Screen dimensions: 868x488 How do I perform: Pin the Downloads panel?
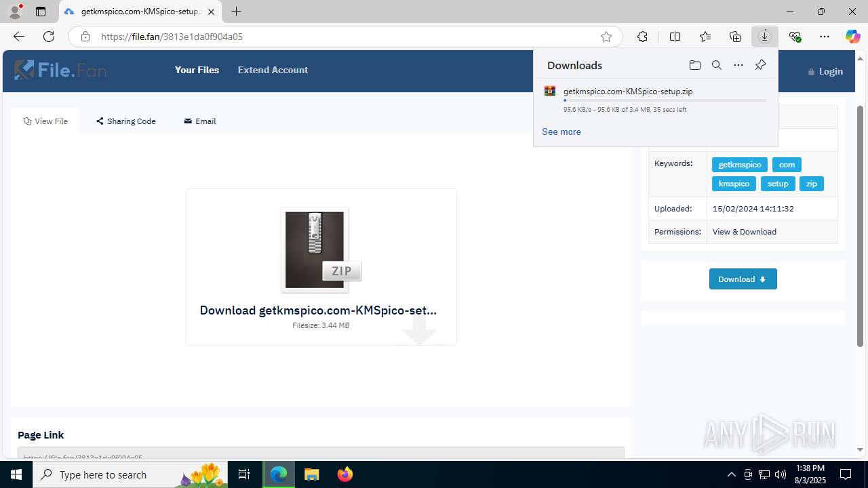pyautogui.click(x=760, y=65)
